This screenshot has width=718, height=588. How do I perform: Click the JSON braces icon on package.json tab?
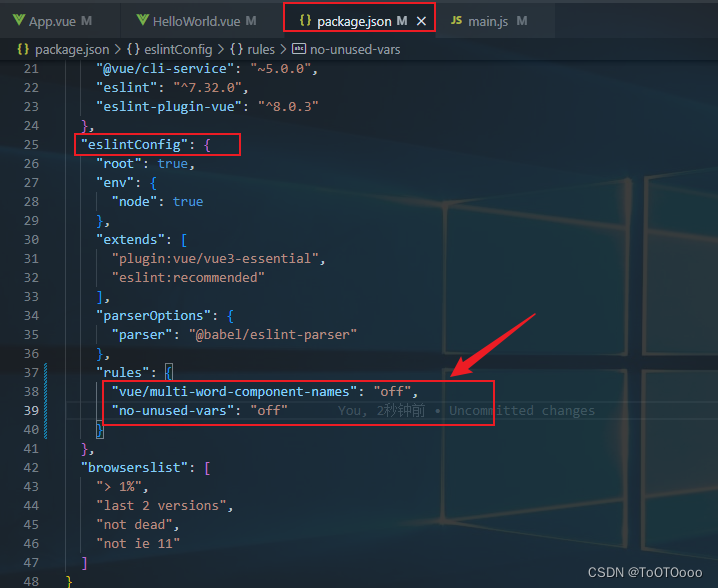click(305, 20)
